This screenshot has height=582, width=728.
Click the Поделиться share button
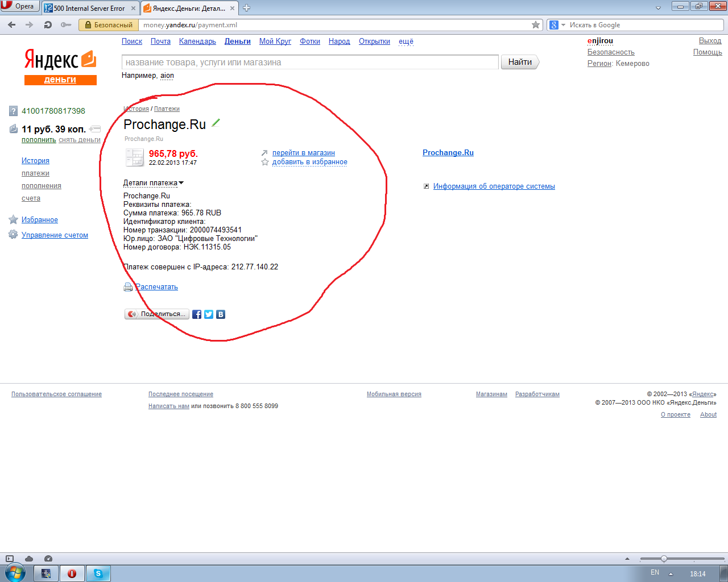pos(157,314)
